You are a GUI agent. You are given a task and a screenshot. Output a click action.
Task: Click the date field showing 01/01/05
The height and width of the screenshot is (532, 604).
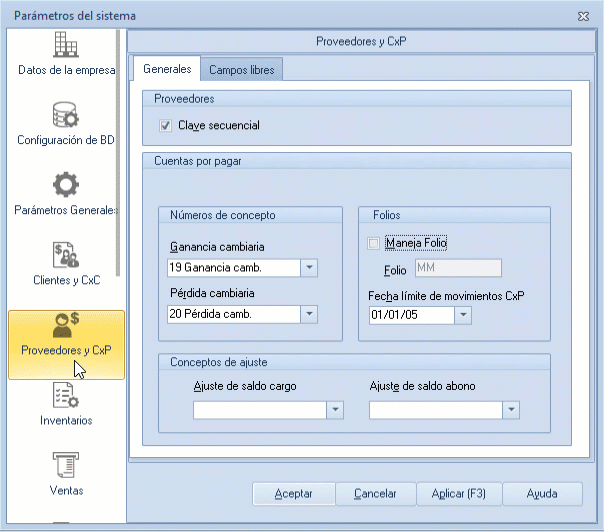pos(412,315)
